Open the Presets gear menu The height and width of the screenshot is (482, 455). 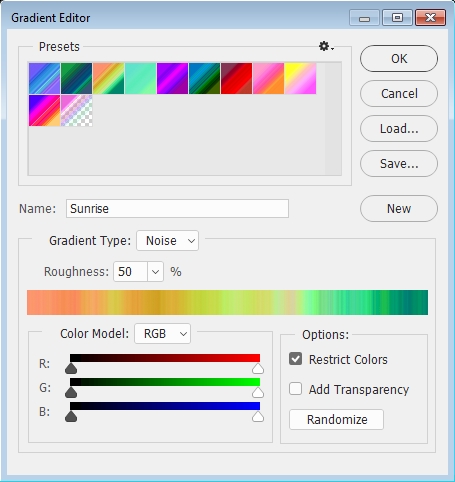coord(326,46)
